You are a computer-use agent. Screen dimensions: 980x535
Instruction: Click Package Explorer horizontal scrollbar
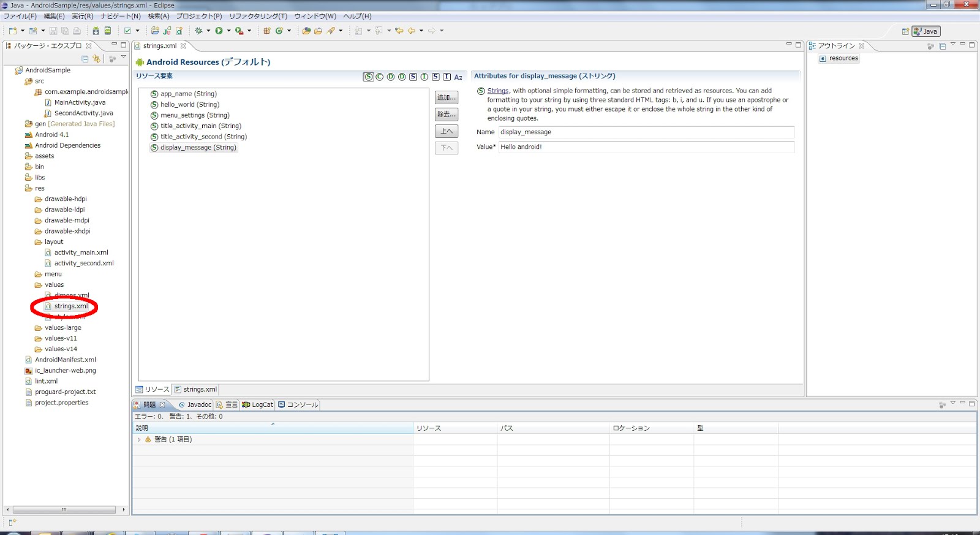pyautogui.click(x=64, y=509)
